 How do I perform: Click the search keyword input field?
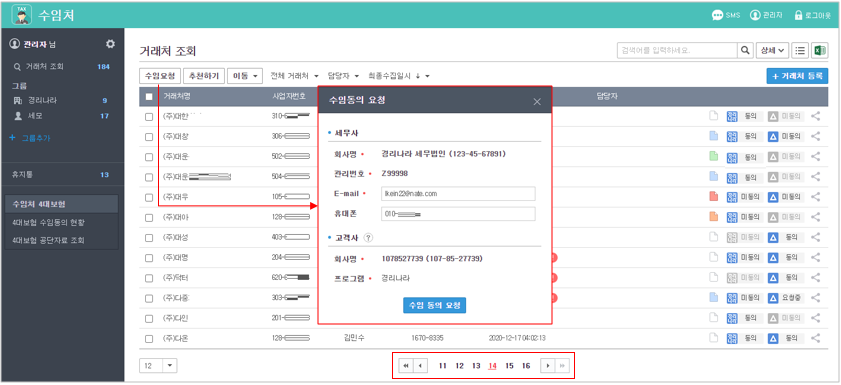pos(677,50)
